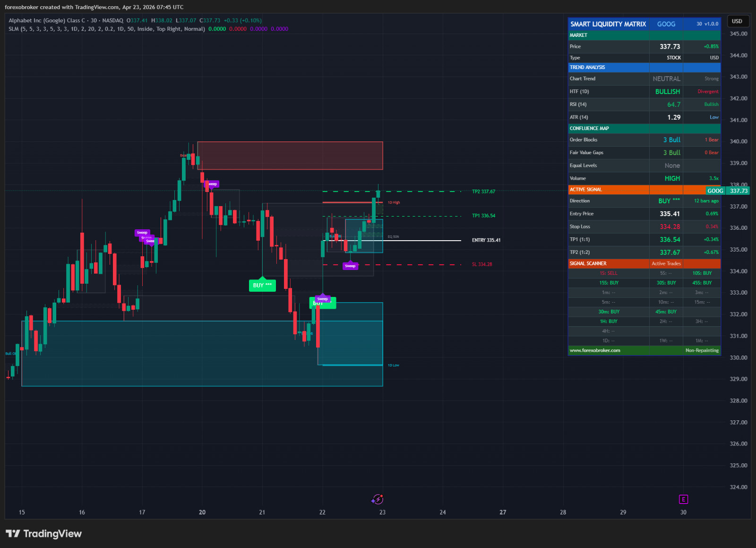Click the TradingView logo
This screenshot has width=756, height=548.
(x=43, y=534)
